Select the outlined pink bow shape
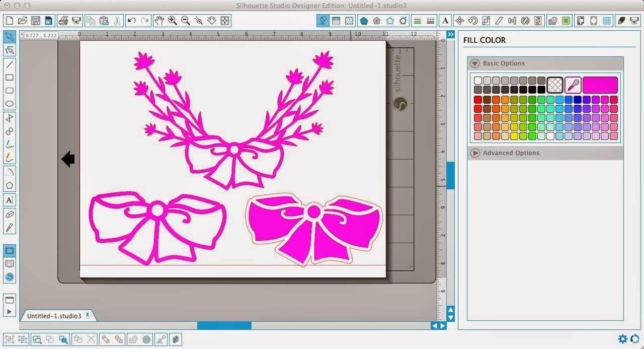644x349 pixels. pyautogui.click(x=157, y=228)
